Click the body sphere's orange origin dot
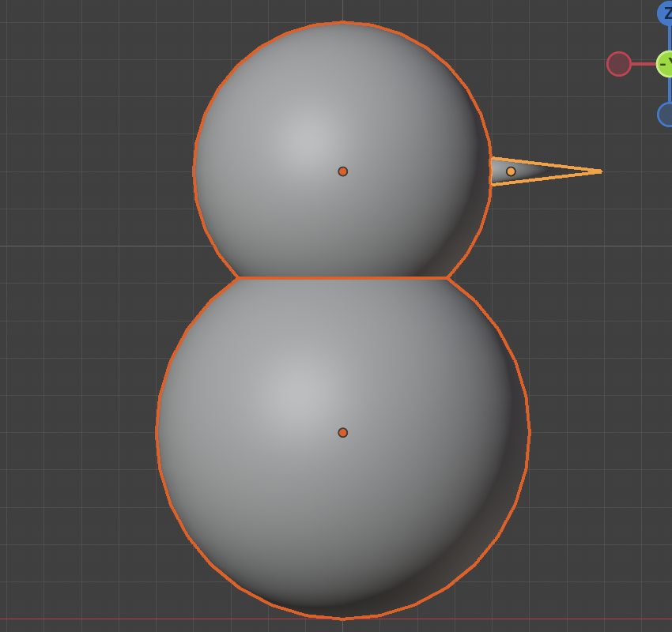 [x=342, y=432]
